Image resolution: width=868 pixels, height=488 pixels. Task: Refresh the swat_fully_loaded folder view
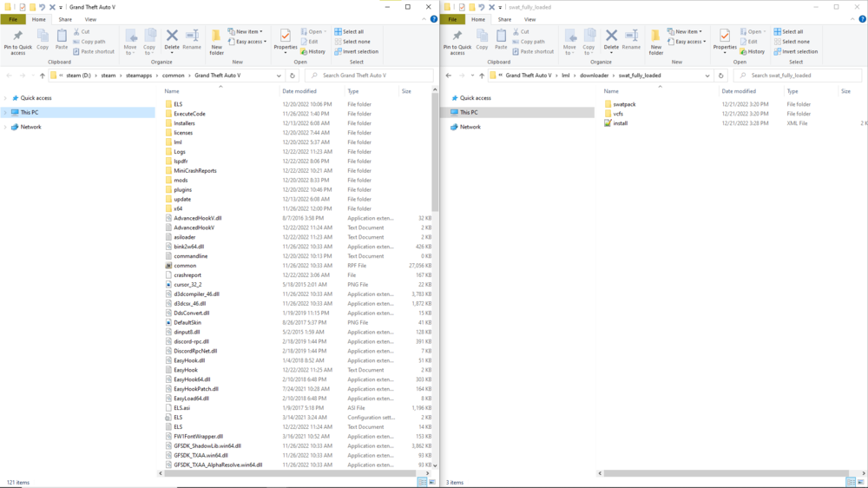click(720, 76)
